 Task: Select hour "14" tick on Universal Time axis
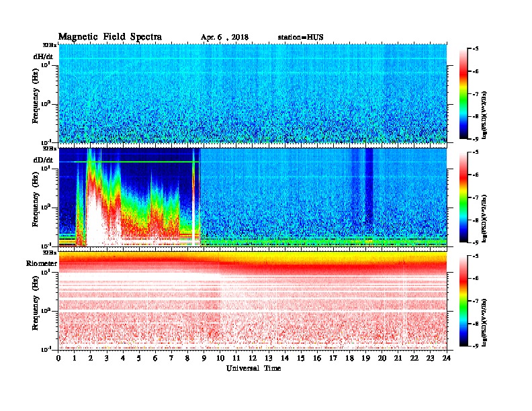point(285,358)
